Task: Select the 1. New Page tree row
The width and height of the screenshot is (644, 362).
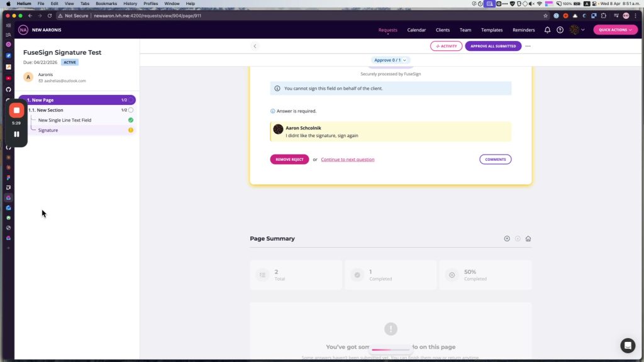Action: click(77, 100)
